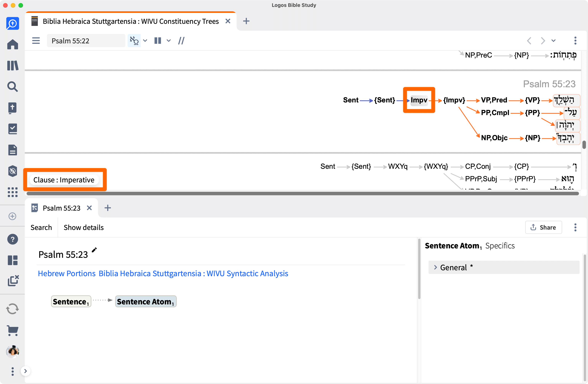Navigate back with the left chevron
This screenshot has height=384, width=588.
click(x=529, y=41)
